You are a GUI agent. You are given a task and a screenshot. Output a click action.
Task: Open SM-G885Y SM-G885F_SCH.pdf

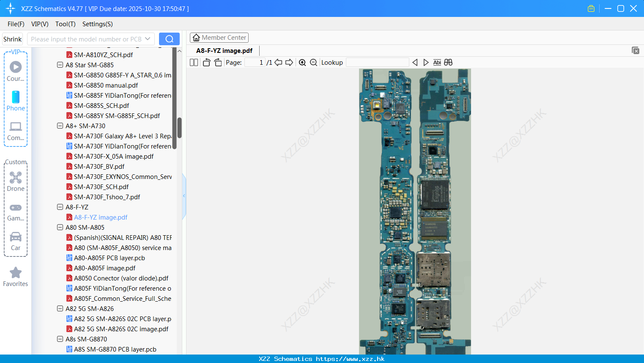117,115
